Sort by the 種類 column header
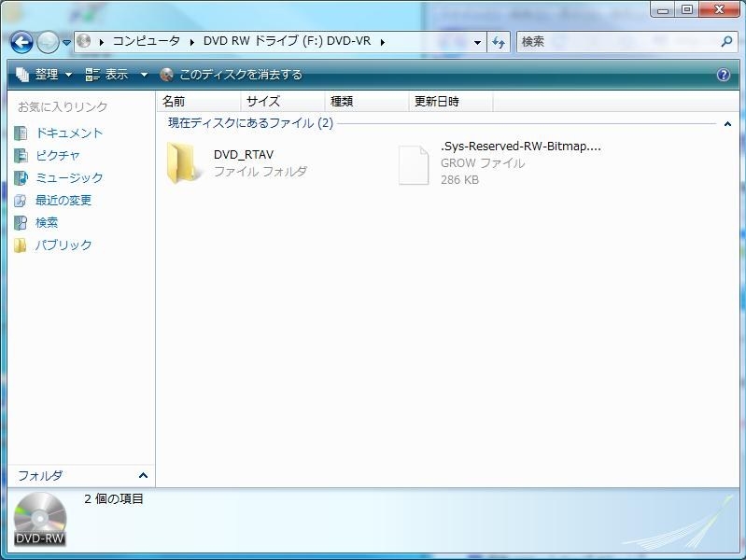746x560 pixels. click(x=366, y=102)
